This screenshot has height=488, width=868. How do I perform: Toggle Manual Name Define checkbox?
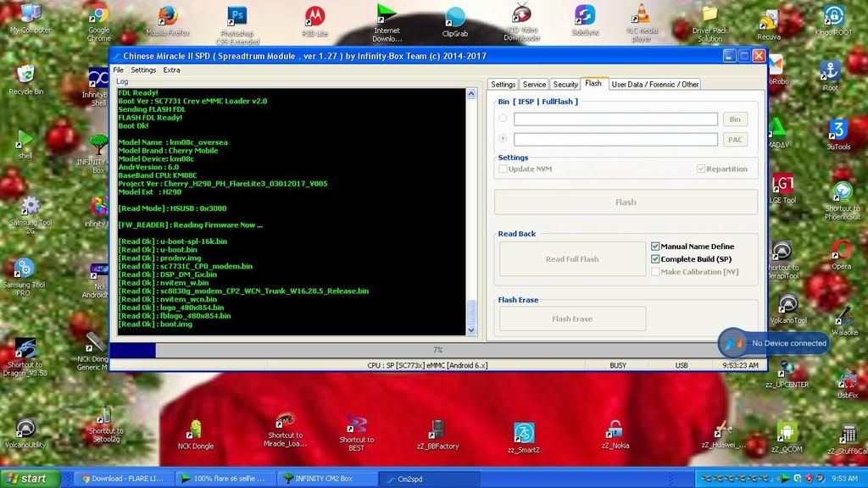[655, 247]
